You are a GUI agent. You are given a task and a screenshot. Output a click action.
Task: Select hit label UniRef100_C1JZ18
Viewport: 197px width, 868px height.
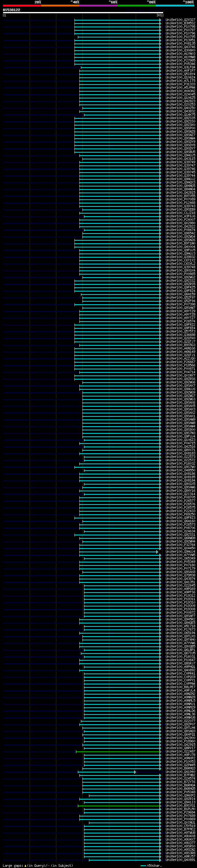tap(180, 213)
